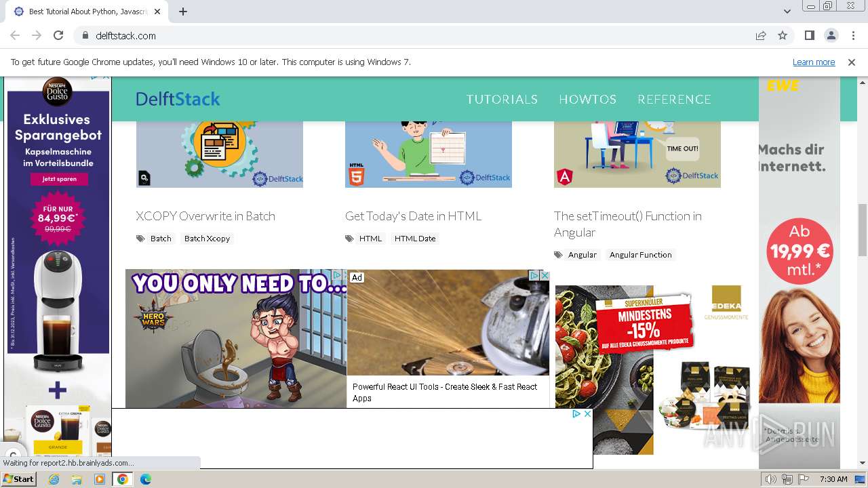
Task: Open a new tab with plus button
Action: tap(183, 12)
